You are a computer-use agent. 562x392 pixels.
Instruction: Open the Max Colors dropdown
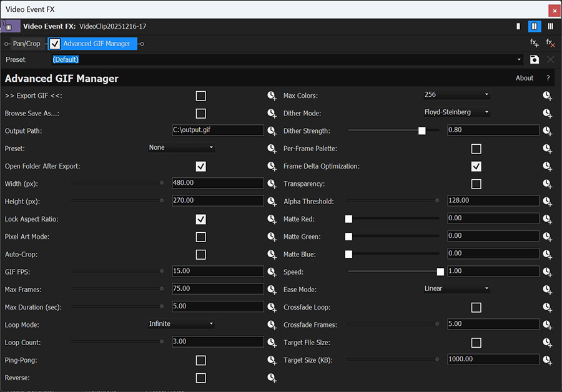click(456, 96)
